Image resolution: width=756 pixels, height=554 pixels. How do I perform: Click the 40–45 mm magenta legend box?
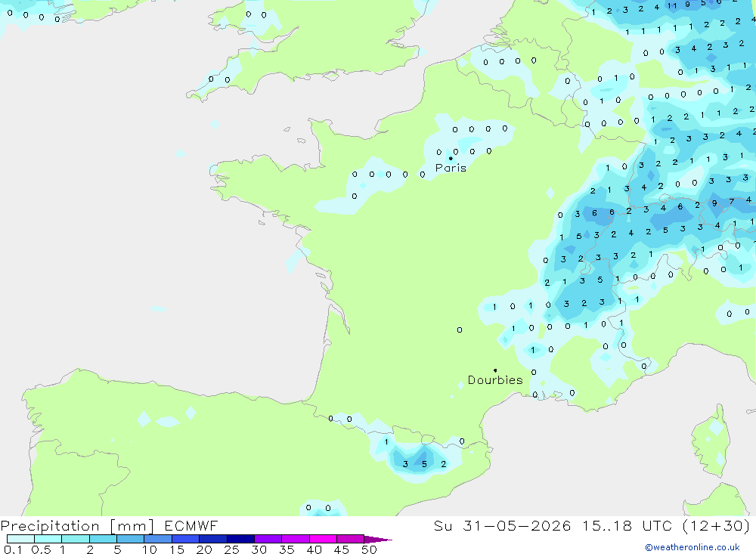click(323, 539)
